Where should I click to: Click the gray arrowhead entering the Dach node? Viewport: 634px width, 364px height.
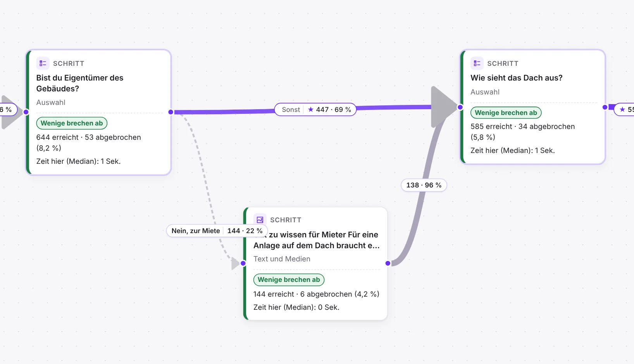point(444,107)
